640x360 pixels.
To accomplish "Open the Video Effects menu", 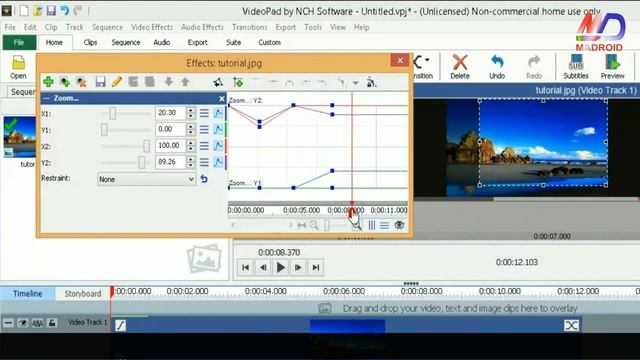I will point(152,27).
